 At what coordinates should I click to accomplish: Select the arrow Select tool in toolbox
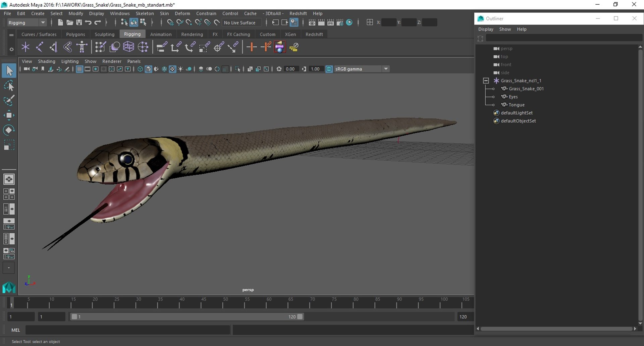click(x=9, y=70)
